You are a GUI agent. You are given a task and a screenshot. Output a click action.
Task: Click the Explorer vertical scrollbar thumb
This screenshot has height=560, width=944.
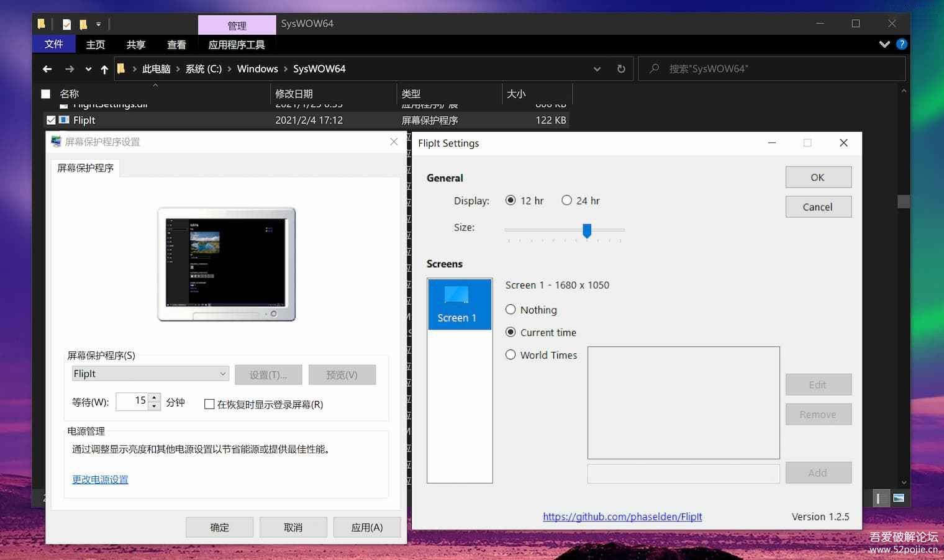point(904,202)
